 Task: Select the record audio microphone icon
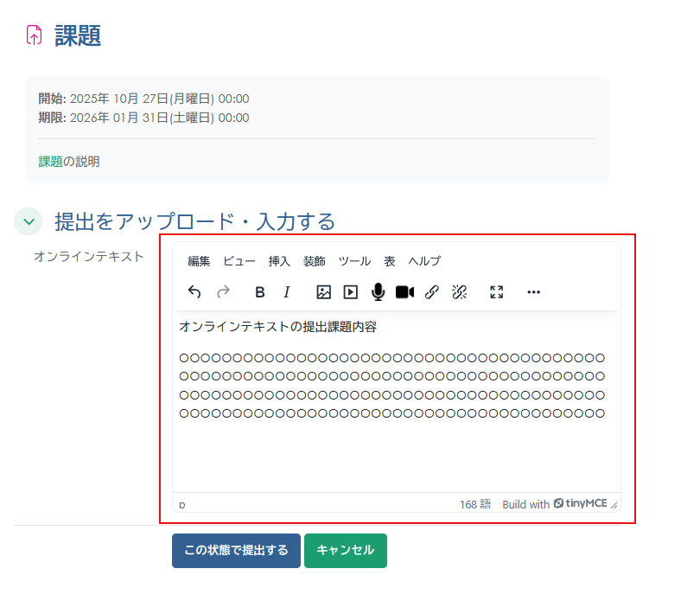tap(377, 291)
